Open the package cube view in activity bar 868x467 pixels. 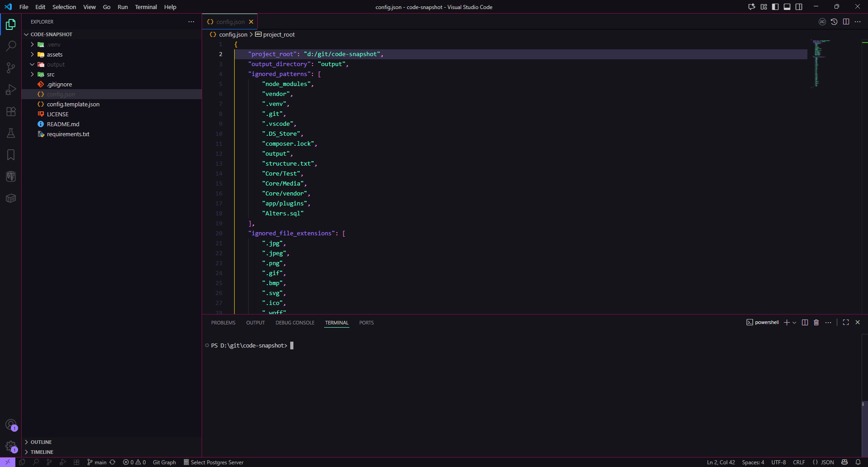(x=11, y=198)
